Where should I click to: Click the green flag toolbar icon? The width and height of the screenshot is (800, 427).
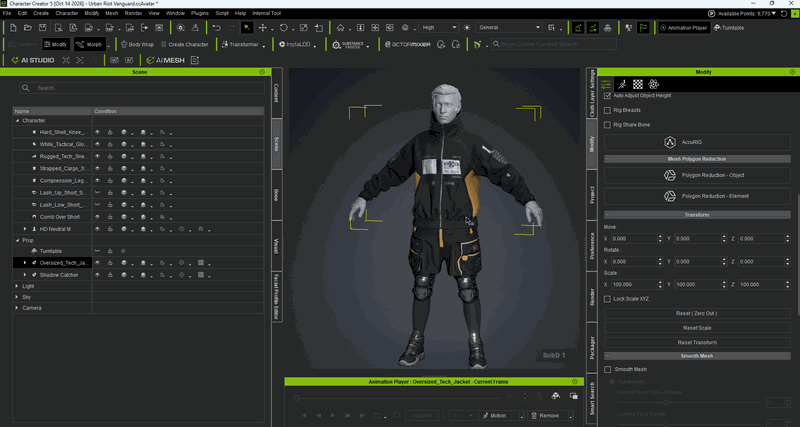pos(643,28)
